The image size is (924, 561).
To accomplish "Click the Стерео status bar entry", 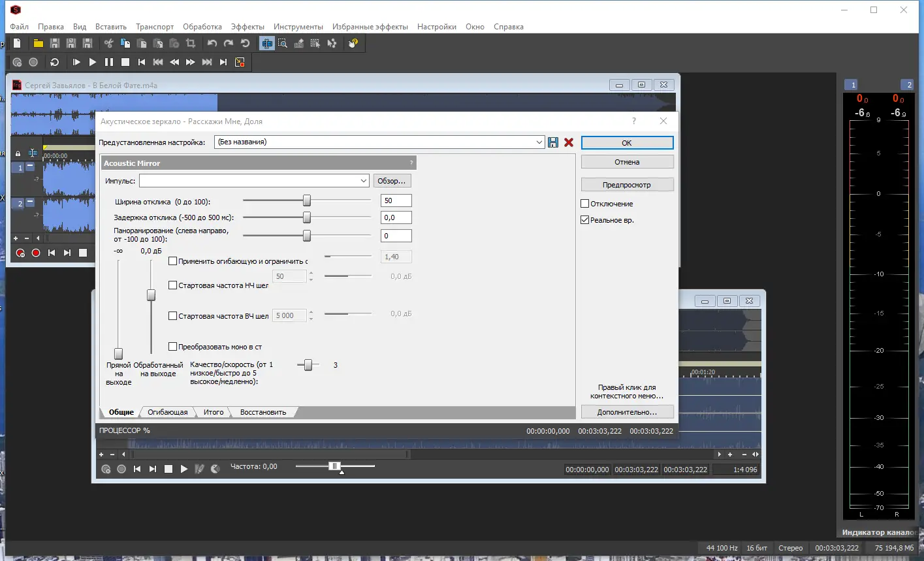I will tap(791, 548).
